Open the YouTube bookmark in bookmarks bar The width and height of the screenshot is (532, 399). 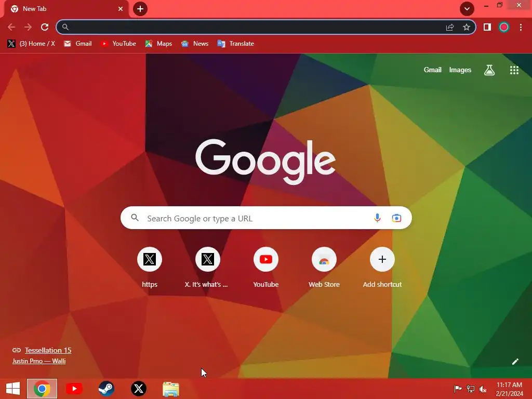(118, 44)
